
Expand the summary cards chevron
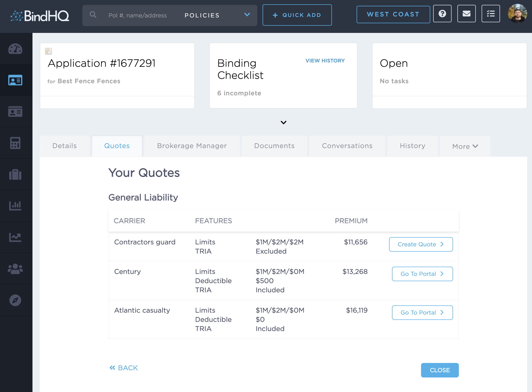click(x=283, y=122)
